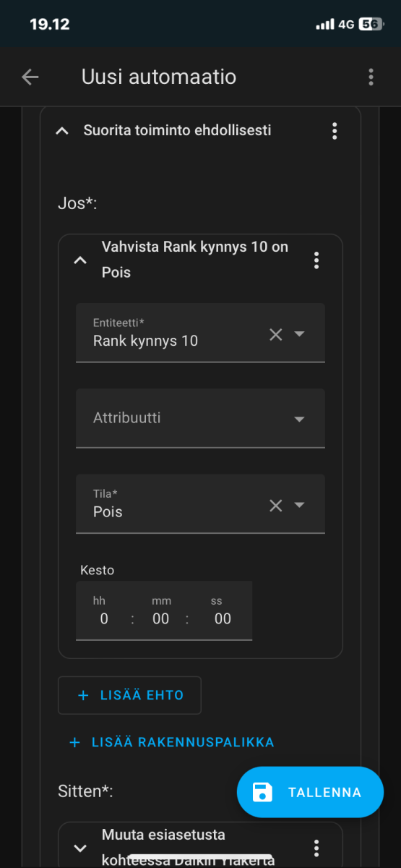Open the Entiteetti dropdown arrow
Image resolution: width=401 pixels, height=868 pixels.
click(x=299, y=334)
